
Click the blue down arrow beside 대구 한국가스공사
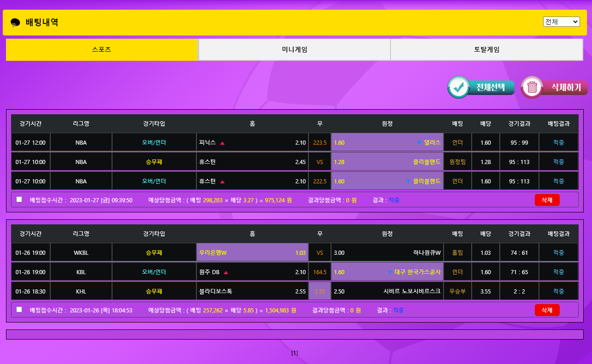390,272
